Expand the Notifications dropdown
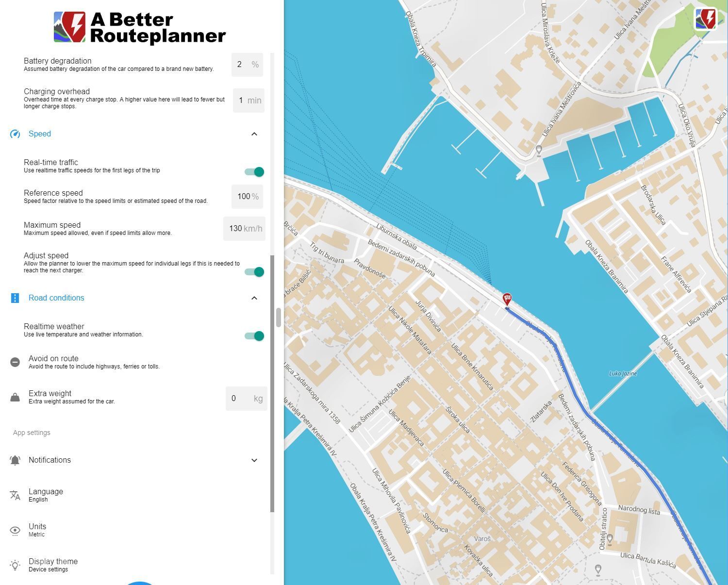The image size is (728, 585). coord(254,460)
